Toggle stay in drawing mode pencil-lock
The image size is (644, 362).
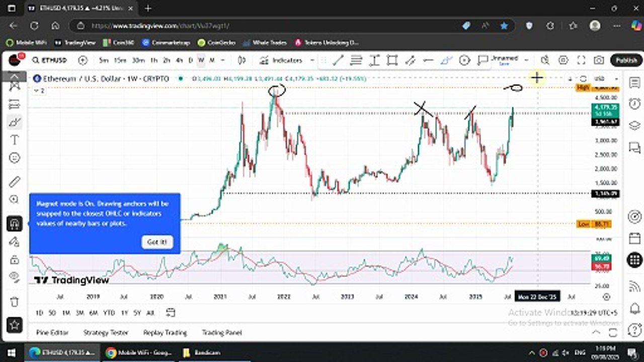click(x=15, y=242)
